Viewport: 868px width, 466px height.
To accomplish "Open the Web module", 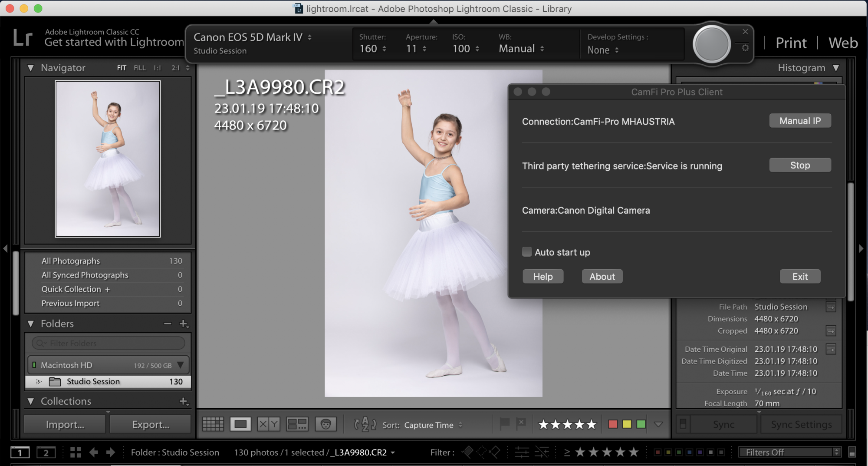I will click(843, 43).
